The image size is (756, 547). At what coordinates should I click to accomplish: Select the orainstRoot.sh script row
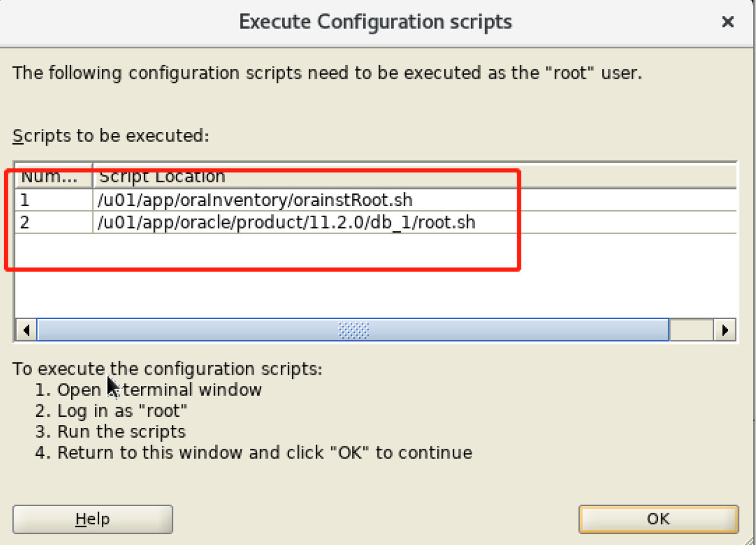click(255, 200)
